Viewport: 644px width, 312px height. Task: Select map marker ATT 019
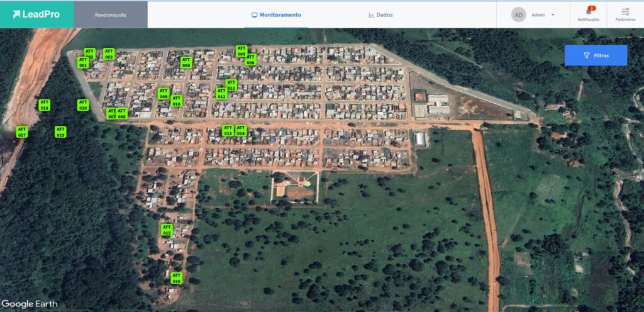(60, 131)
